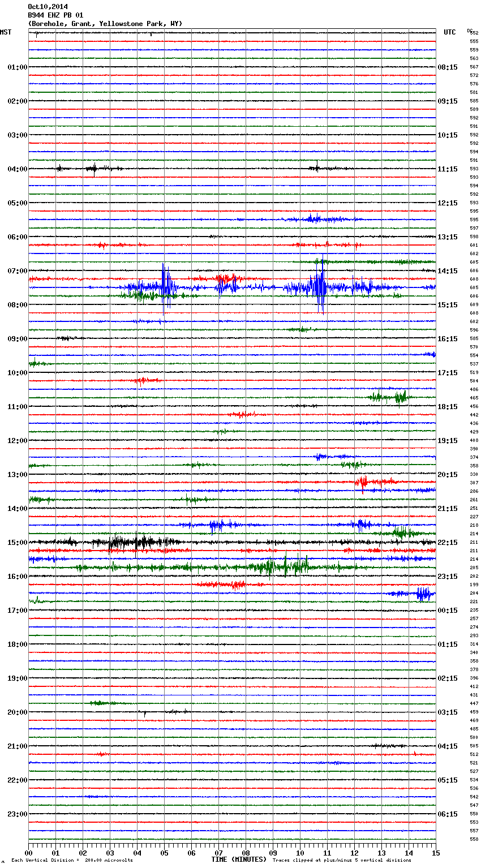Click the 21:00 MST hour label
The height and width of the screenshot is (868, 481).
(18, 746)
